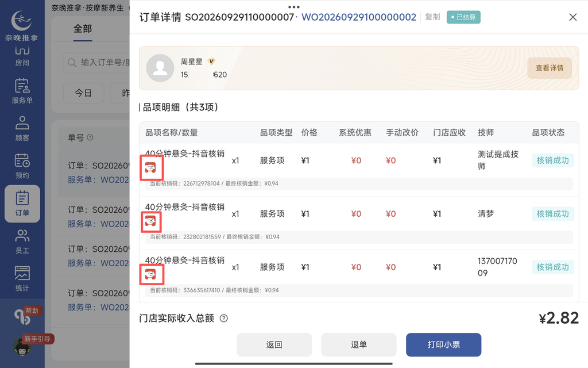Click the VIP badge next to 周星星
Viewport: 588px width, 368px height.
211,61
